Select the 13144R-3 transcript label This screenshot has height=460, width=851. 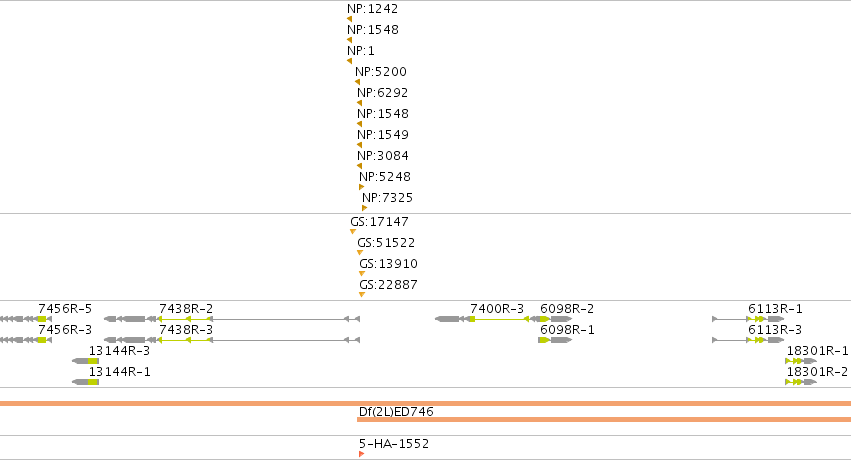pyautogui.click(x=119, y=351)
